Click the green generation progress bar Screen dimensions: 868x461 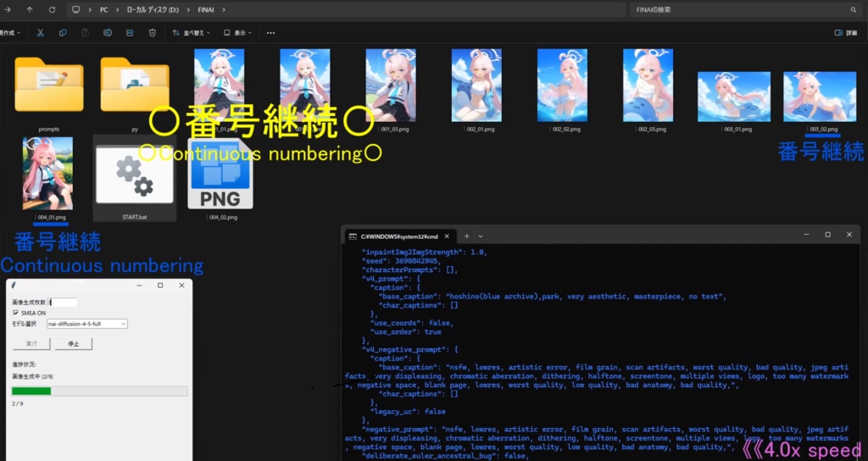click(100, 392)
